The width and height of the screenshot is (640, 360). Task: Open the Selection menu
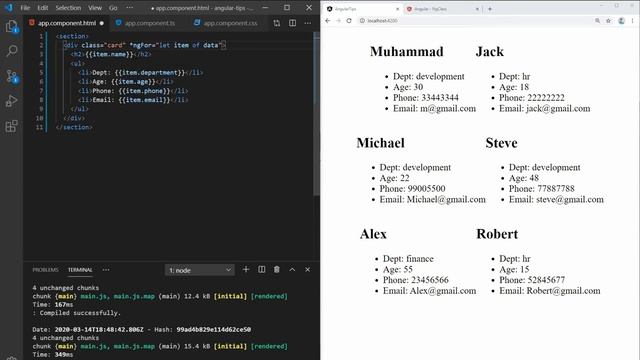pos(68,8)
